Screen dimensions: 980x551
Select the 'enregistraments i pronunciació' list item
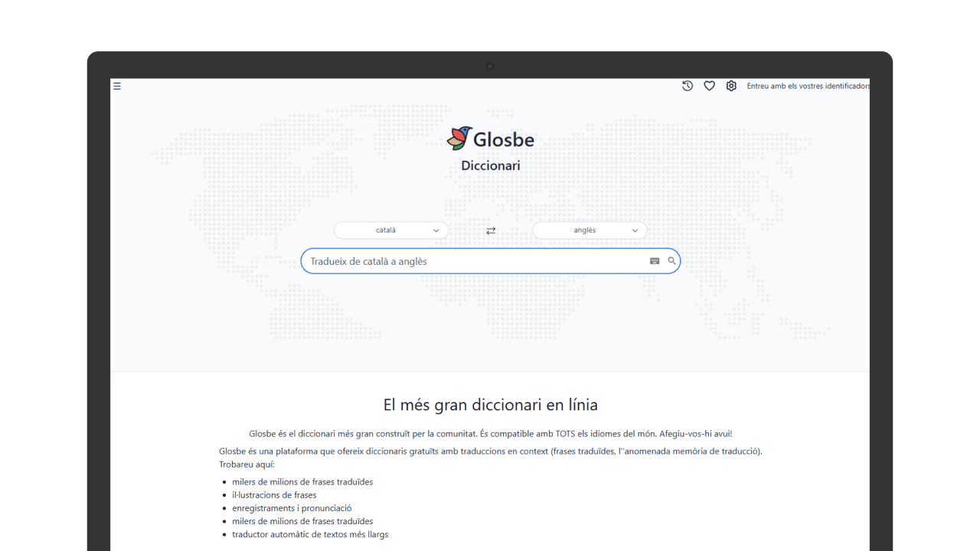[292, 508]
